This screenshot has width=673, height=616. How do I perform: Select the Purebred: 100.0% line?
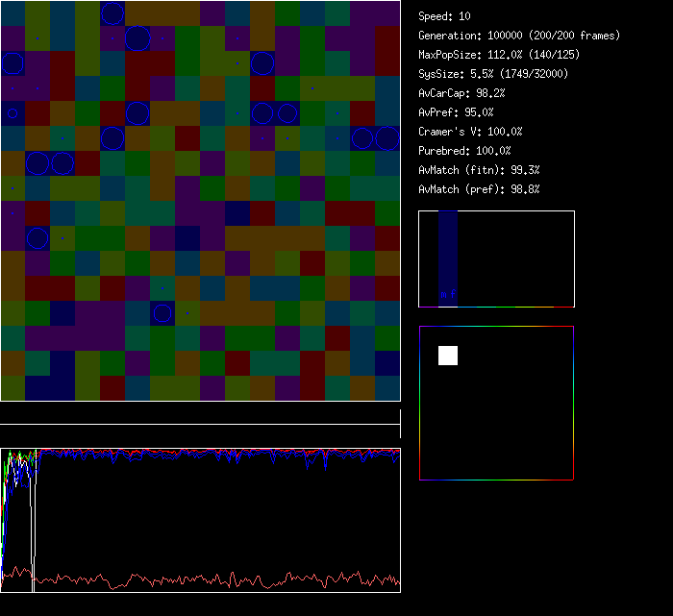(464, 151)
